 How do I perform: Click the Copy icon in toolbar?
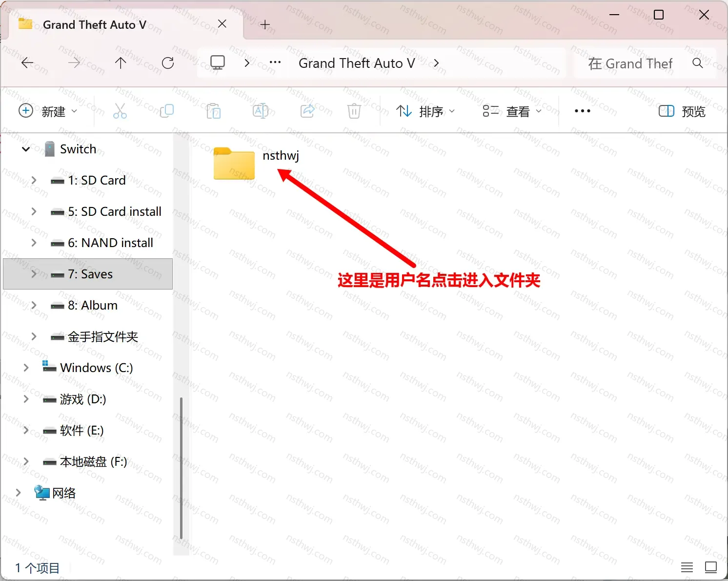tap(167, 111)
